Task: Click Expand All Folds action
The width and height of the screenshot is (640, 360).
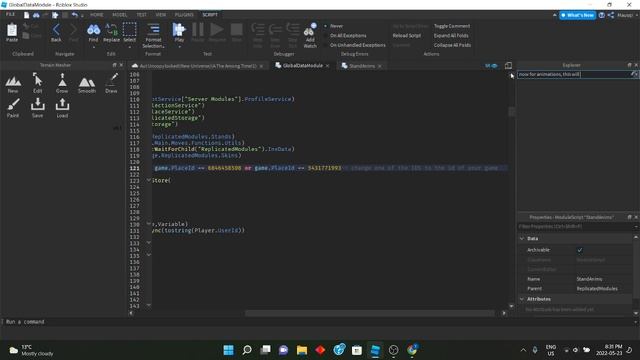Action: (451, 36)
